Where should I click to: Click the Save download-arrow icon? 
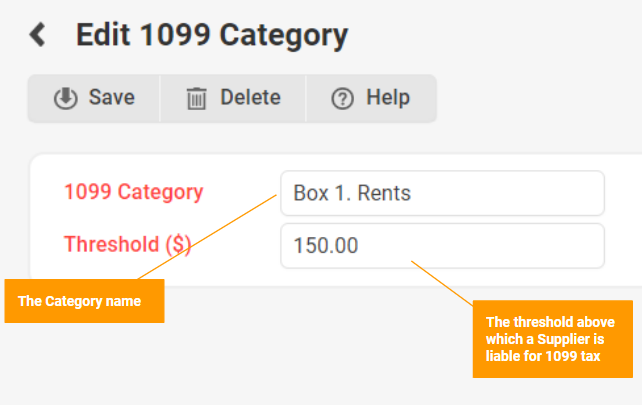click(66, 98)
